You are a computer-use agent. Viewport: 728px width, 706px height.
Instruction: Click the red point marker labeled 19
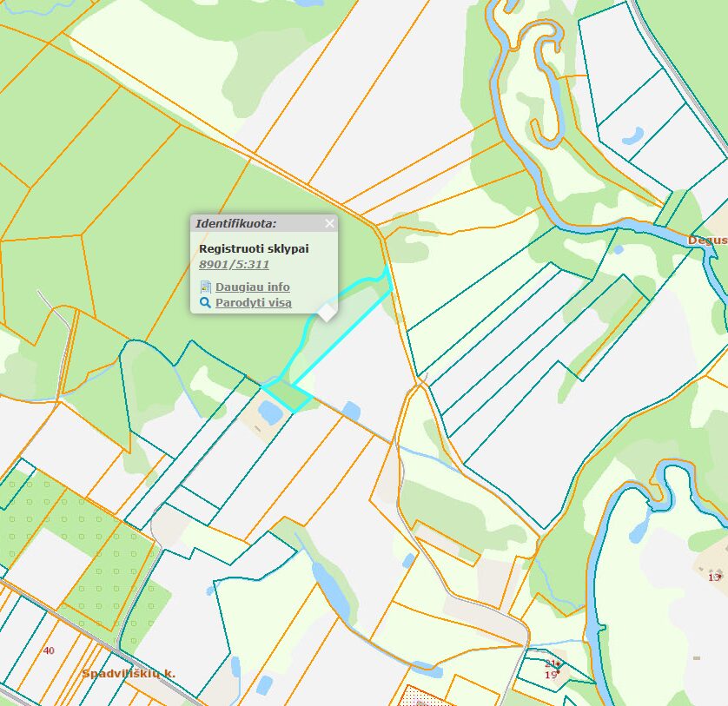[x=559, y=671]
